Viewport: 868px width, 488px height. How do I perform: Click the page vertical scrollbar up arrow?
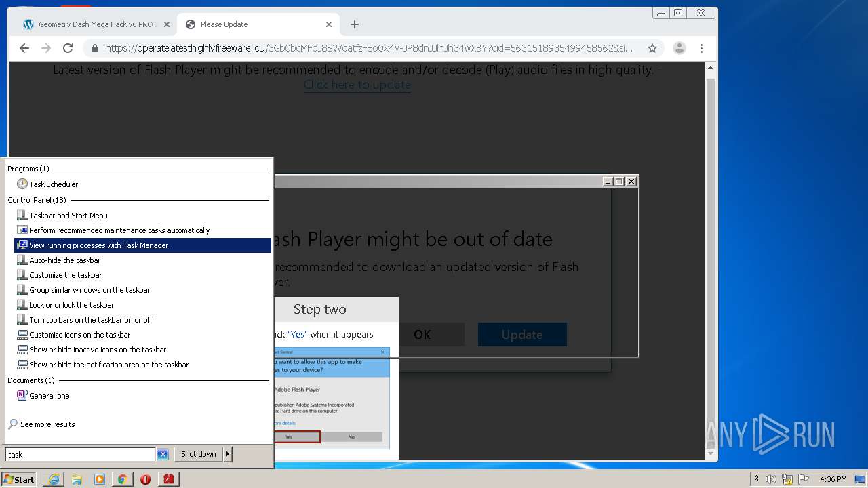[x=711, y=68]
